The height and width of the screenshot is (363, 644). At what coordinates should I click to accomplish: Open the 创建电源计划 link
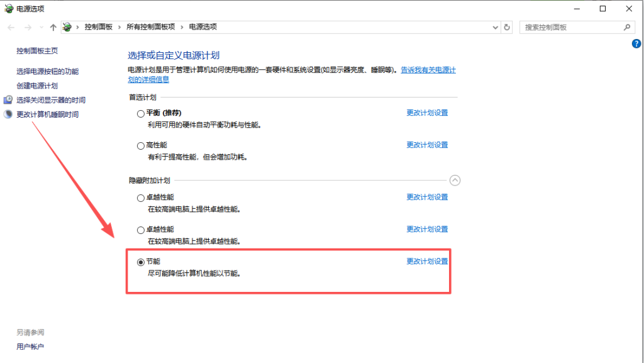pos(37,86)
